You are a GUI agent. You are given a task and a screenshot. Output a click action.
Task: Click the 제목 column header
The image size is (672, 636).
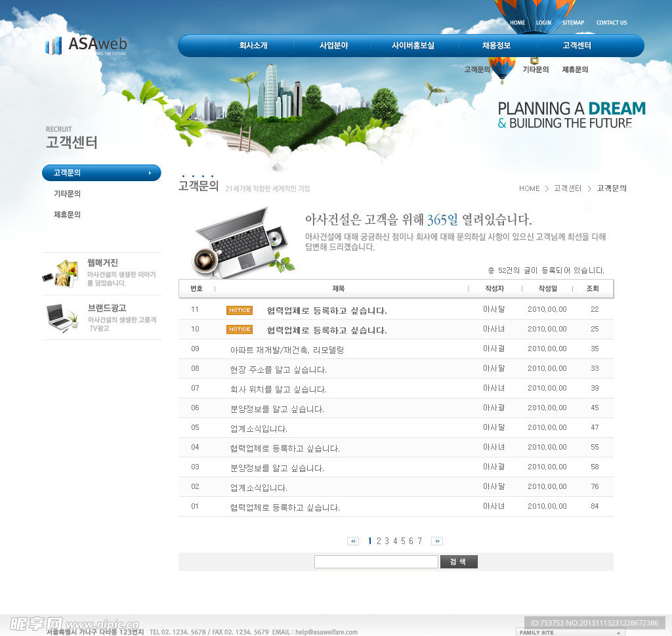(x=338, y=288)
